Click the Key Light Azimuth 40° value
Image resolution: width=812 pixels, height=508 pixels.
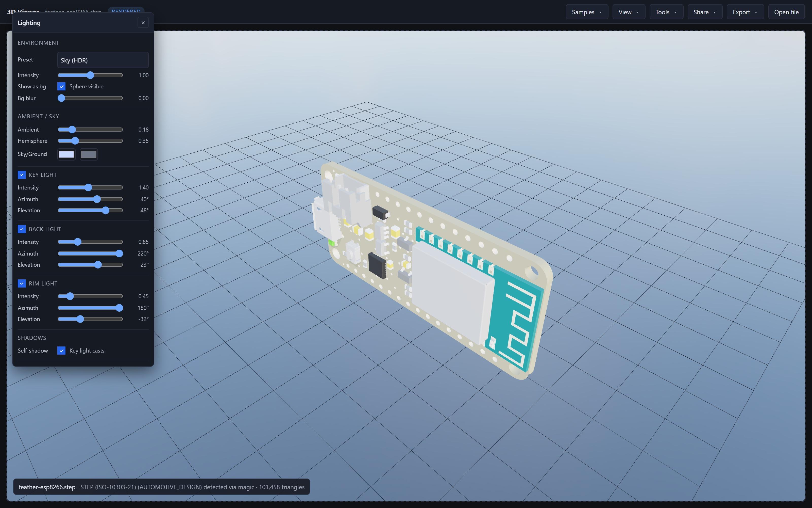click(x=144, y=199)
